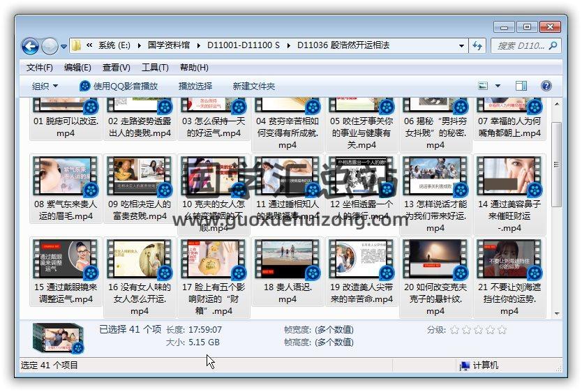Click the change view icon

tap(484, 86)
